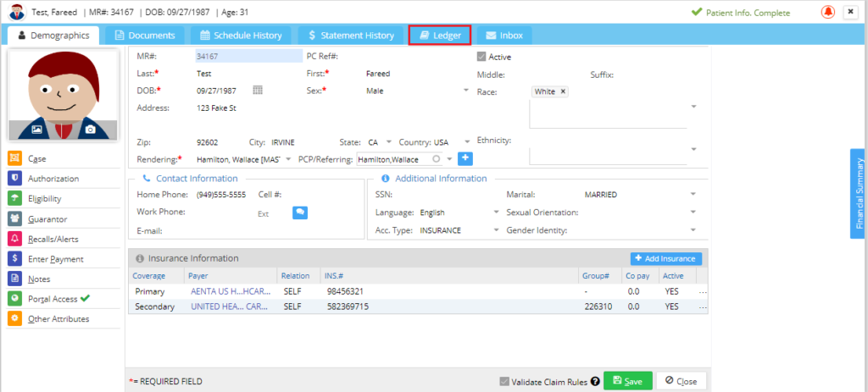The width and height of the screenshot is (868, 392).
Task: Expand the Acc. Type dropdown
Action: pyautogui.click(x=496, y=230)
